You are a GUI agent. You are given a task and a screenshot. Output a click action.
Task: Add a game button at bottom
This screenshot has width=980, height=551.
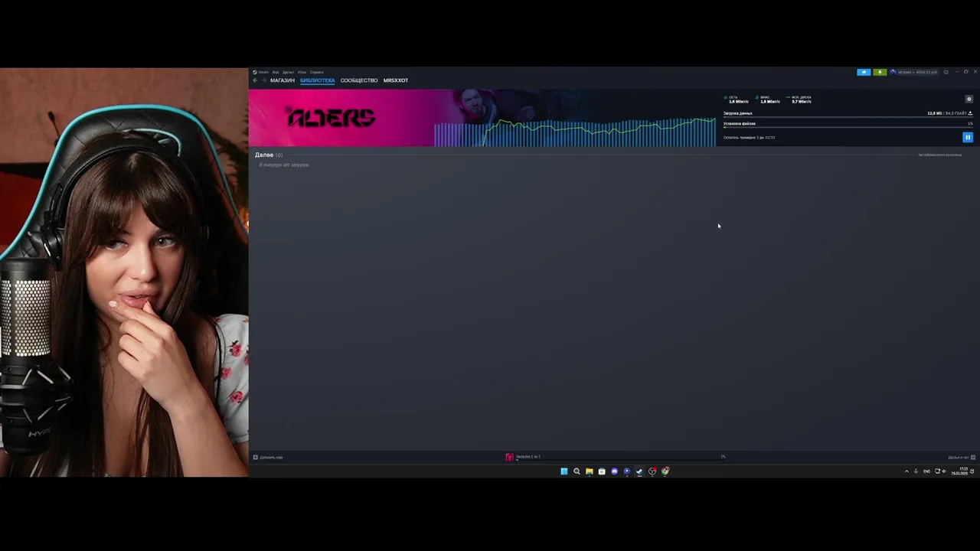268,457
